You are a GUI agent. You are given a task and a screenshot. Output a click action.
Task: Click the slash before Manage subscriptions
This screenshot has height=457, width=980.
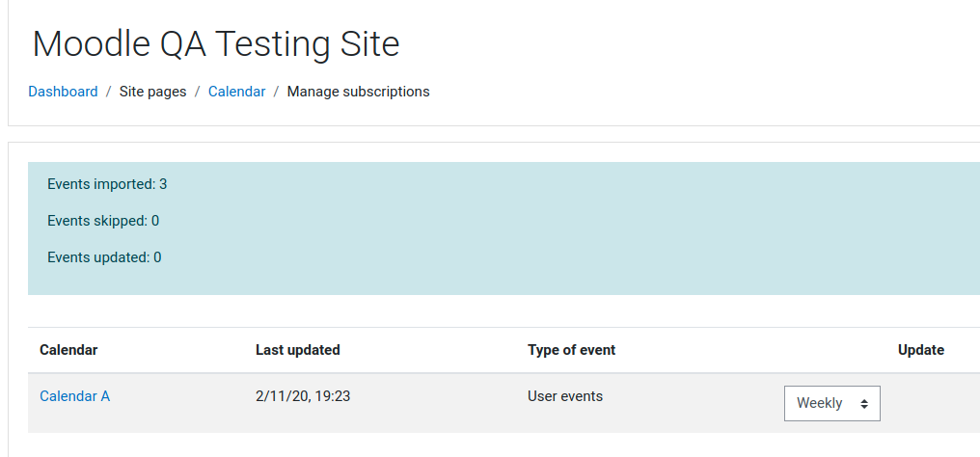coord(276,92)
